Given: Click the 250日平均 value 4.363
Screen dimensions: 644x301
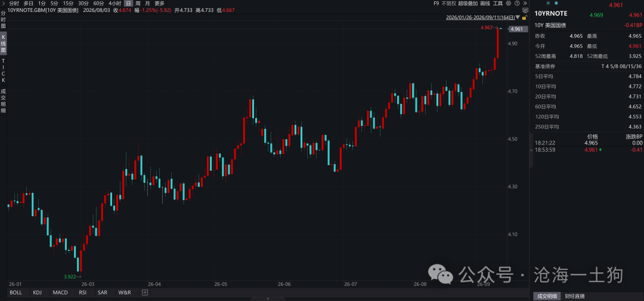Looking at the screenshot, I should click(x=634, y=127).
